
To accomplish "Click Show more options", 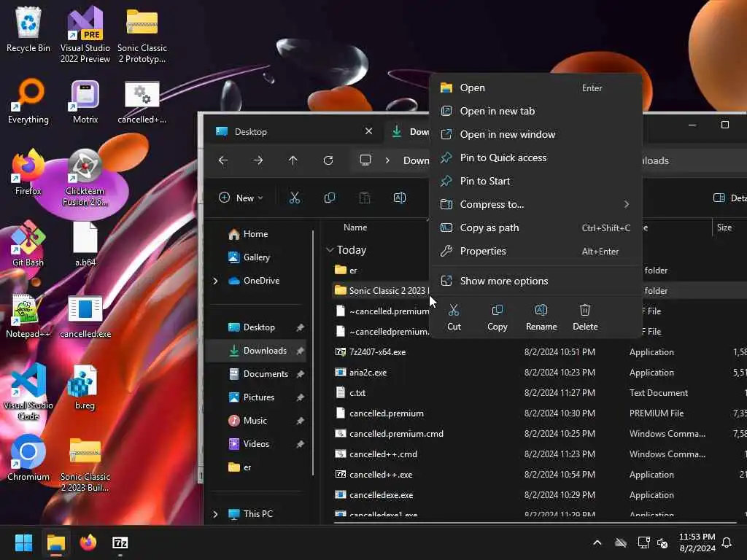I will point(535,281).
